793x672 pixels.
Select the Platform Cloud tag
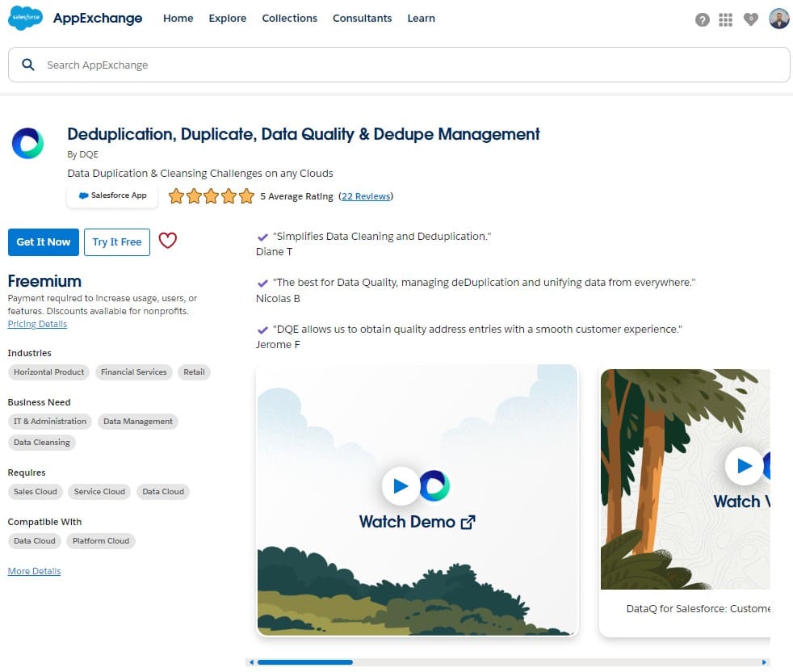coord(101,541)
